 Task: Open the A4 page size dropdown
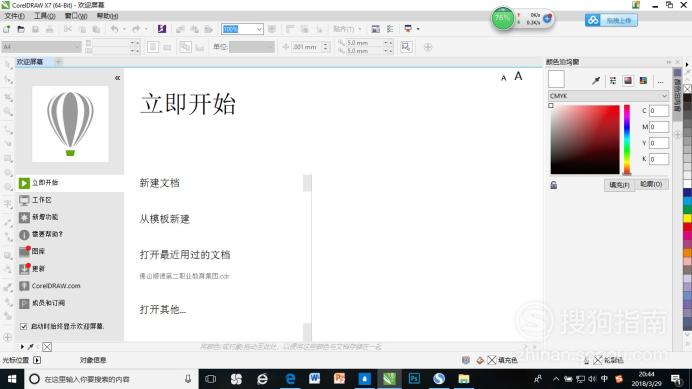[41, 46]
